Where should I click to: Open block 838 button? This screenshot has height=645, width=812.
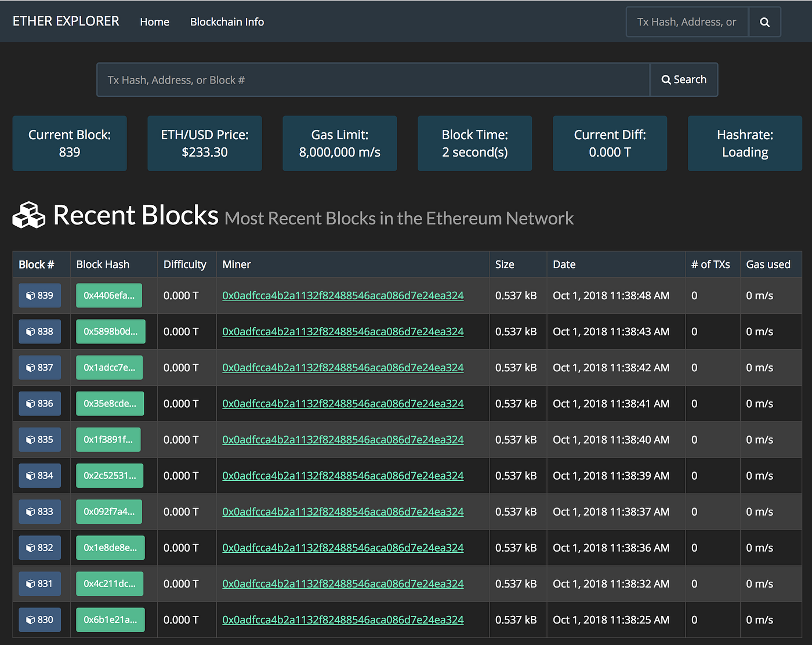point(39,331)
